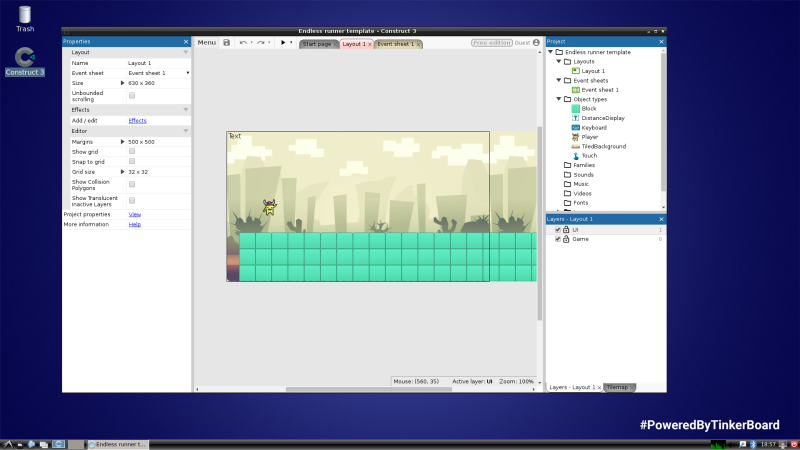Open the undo history dropdown arrow
This screenshot has width=800, height=450.
coord(252,43)
